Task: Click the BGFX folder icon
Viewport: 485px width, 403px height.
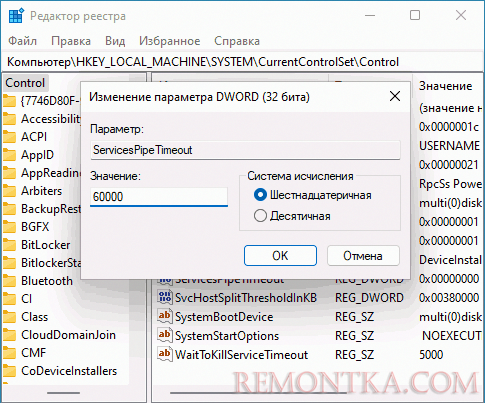Action: coord(9,227)
